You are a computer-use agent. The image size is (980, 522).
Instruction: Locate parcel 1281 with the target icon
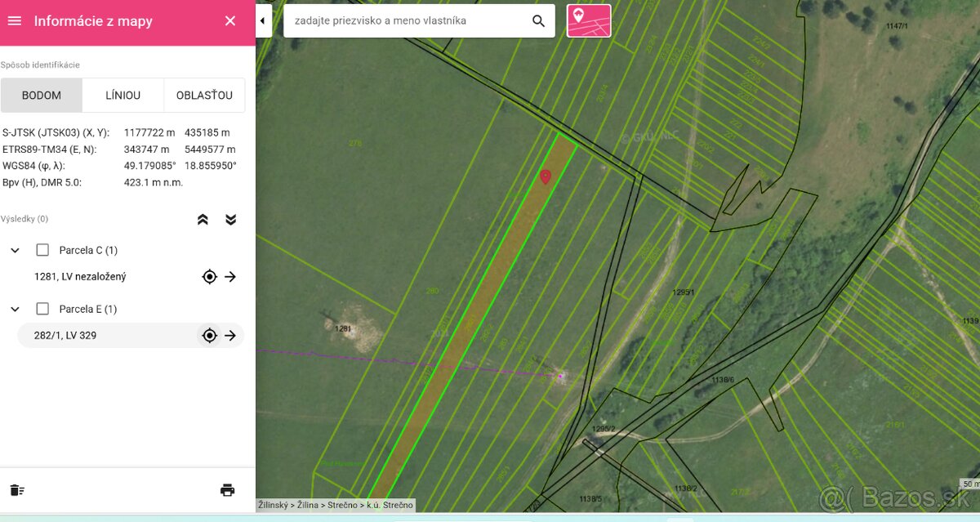coord(210,277)
